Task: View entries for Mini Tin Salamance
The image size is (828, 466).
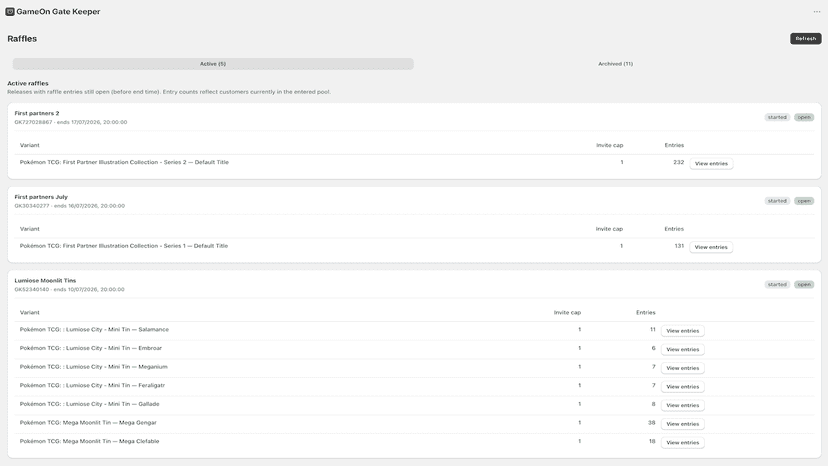Action: [682, 331]
